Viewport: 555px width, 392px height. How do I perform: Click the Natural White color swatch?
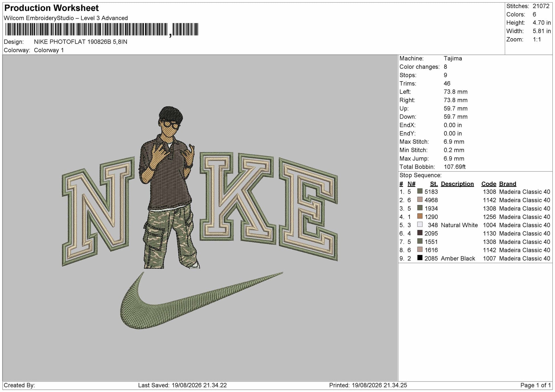[x=420, y=225]
